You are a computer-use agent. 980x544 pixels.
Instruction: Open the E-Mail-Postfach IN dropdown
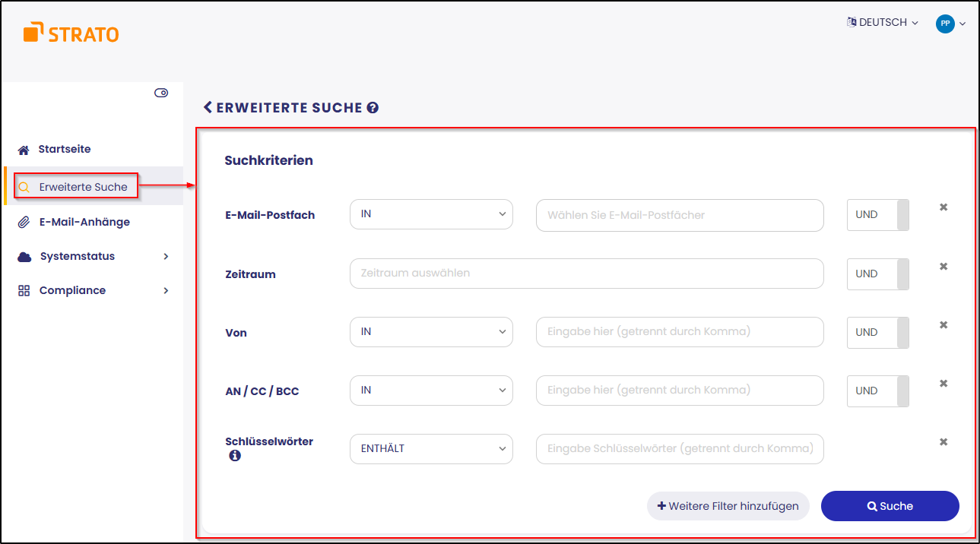pyautogui.click(x=431, y=214)
